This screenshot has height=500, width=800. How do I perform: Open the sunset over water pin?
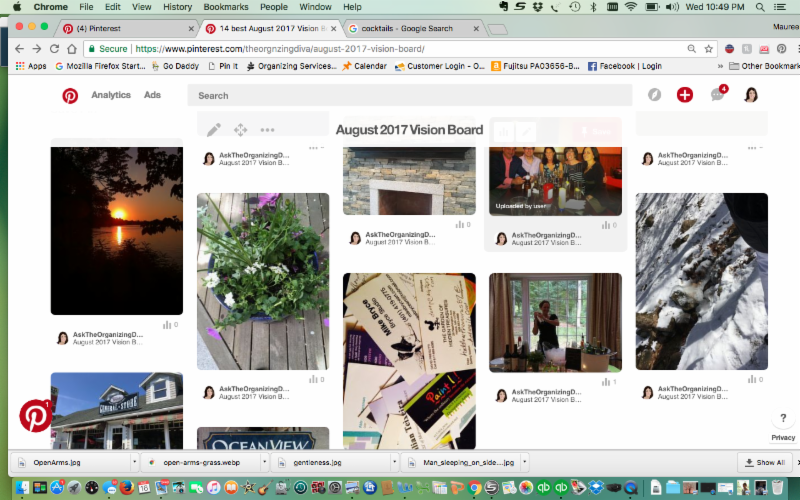(117, 230)
